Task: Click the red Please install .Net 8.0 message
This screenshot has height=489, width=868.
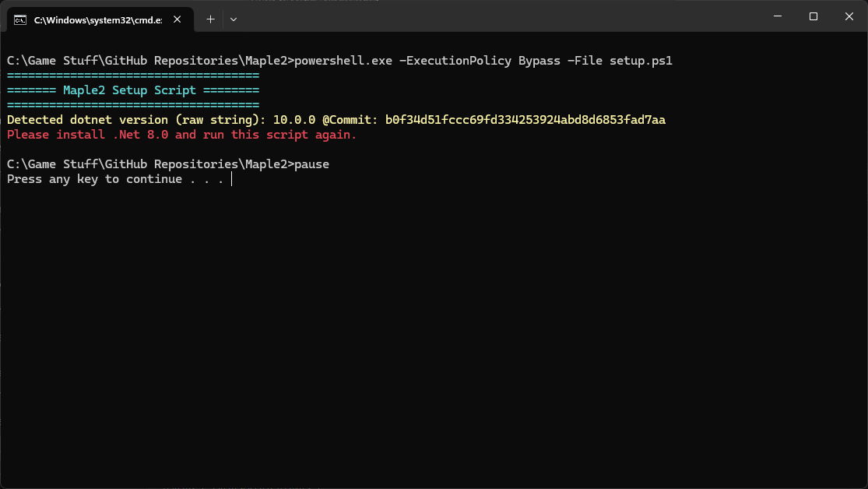Action: (x=181, y=135)
